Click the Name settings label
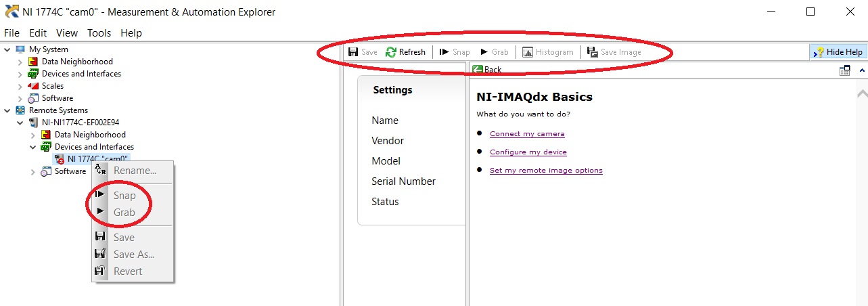This screenshot has width=868, height=306. tap(385, 121)
